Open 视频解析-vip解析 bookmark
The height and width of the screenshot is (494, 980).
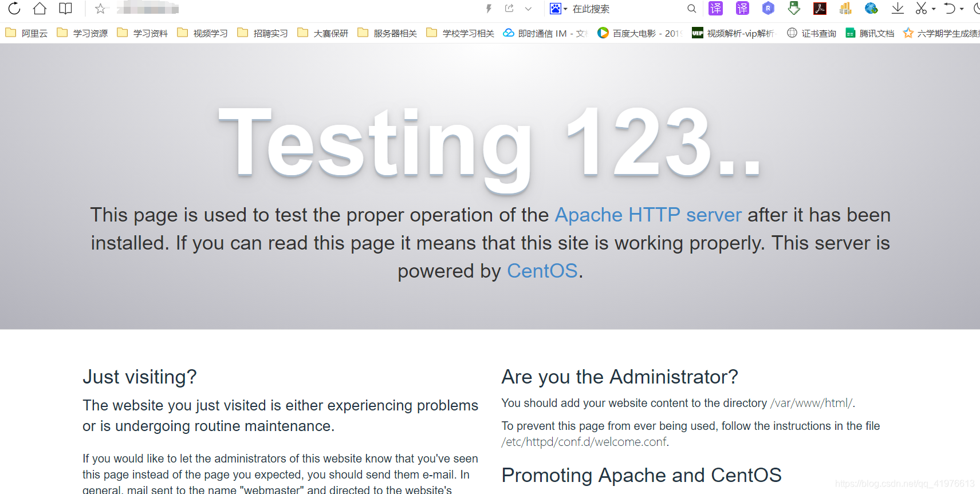[734, 33]
